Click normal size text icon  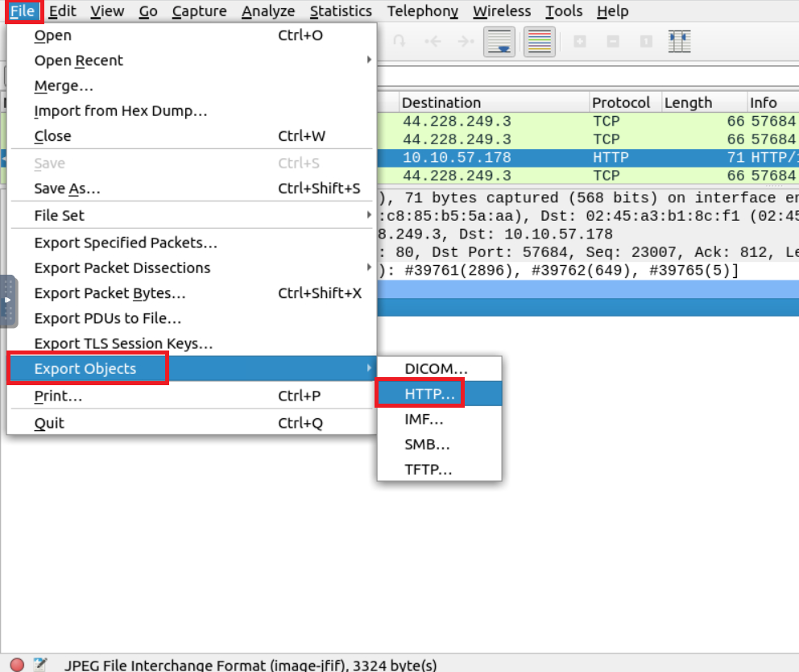click(645, 42)
